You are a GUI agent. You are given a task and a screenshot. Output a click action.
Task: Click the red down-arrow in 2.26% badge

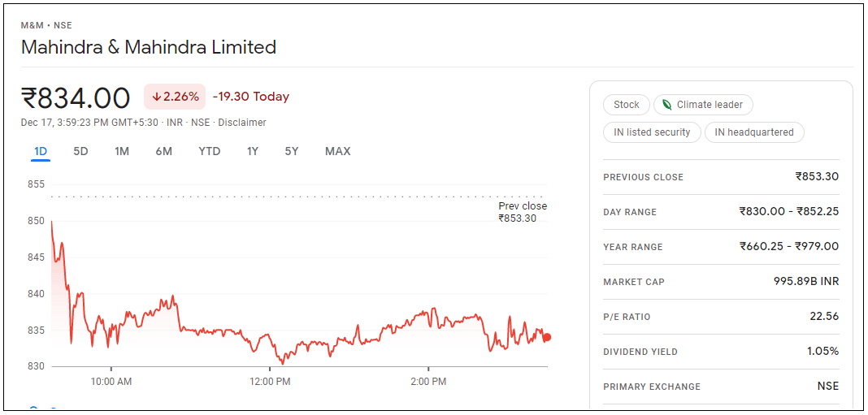tap(157, 97)
